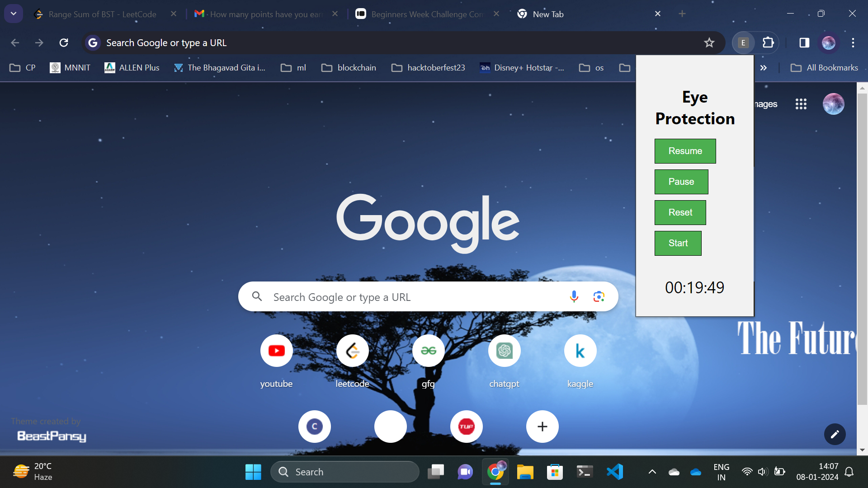Customize Chrome with the pencil icon
The height and width of the screenshot is (488, 868).
coord(835,434)
